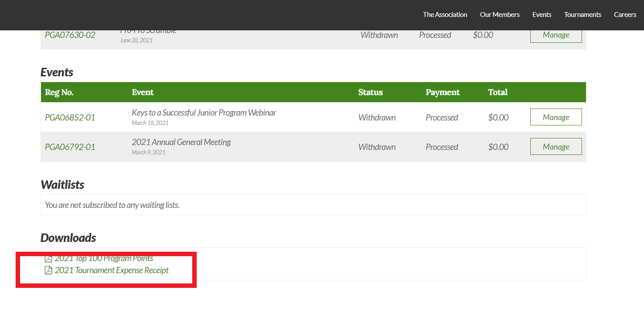Click the Payment column header in Events table

(x=442, y=92)
